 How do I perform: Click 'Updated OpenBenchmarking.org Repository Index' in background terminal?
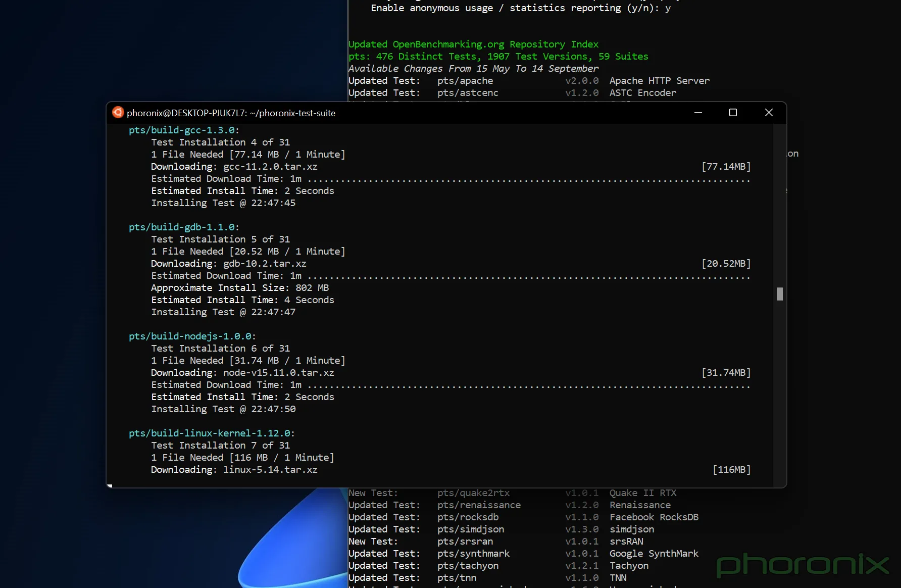[474, 44]
